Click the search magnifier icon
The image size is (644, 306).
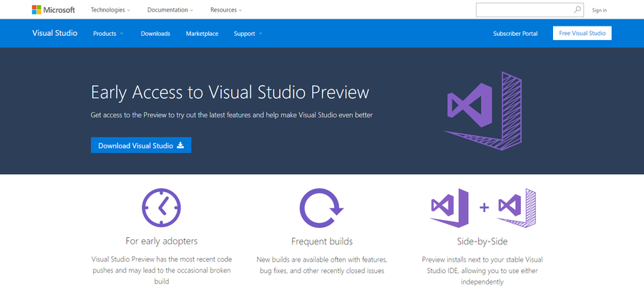[x=577, y=9]
